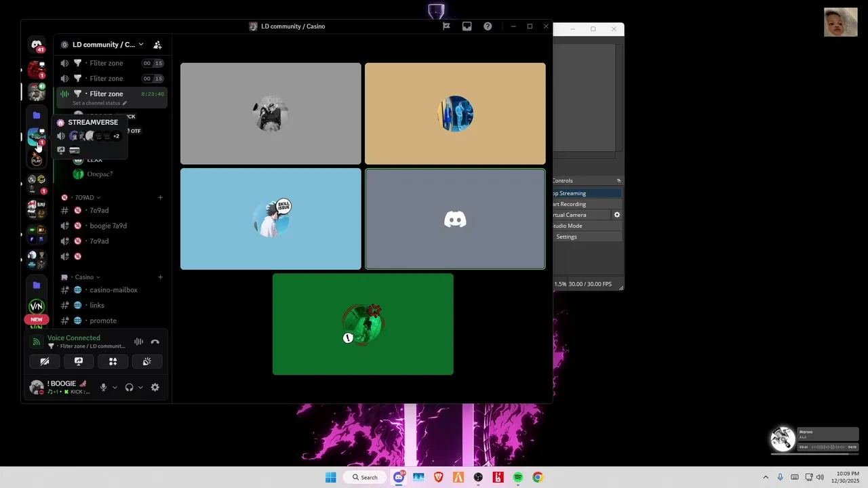This screenshot has height=488, width=868.
Task: Open Discord user settings gear
Action: pyautogui.click(x=155, y=388)
